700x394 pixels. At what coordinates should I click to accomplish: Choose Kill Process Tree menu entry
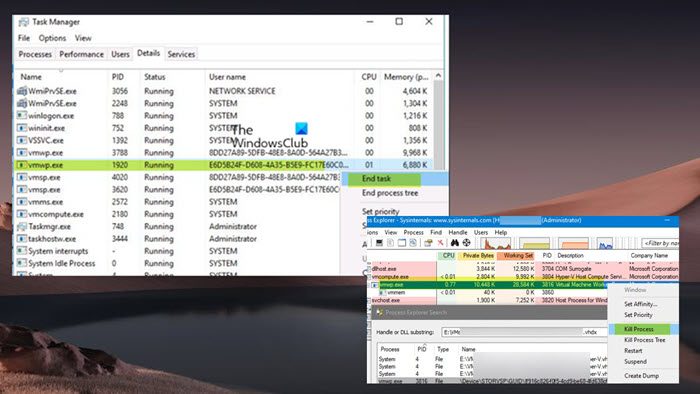(645, 340)
